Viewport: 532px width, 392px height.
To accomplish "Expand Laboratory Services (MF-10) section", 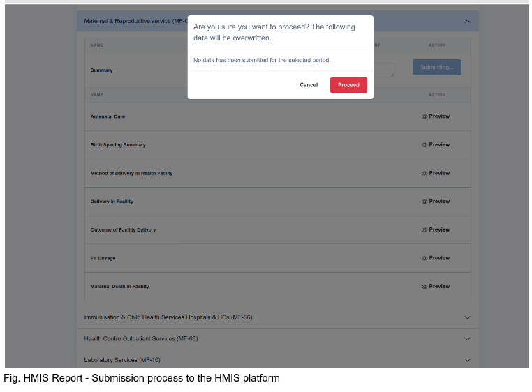I will point(467,360).
